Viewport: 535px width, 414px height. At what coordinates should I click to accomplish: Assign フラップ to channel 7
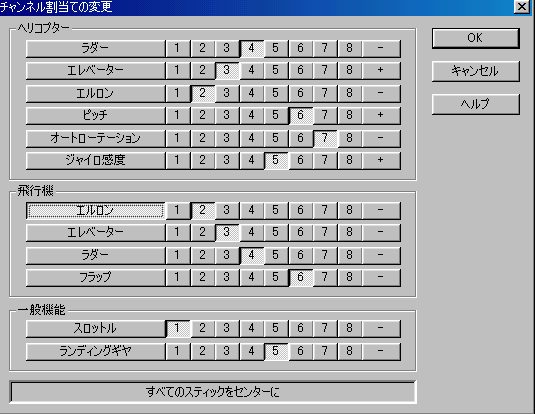325,277
